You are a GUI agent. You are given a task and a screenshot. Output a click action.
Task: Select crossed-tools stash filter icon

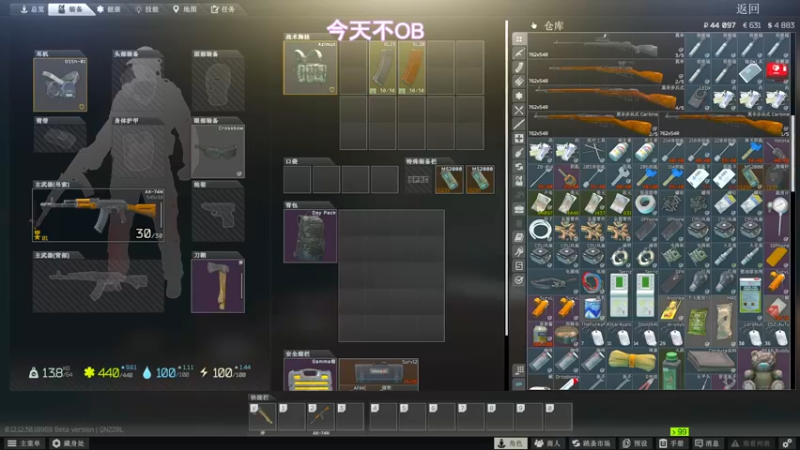(519, 110)
